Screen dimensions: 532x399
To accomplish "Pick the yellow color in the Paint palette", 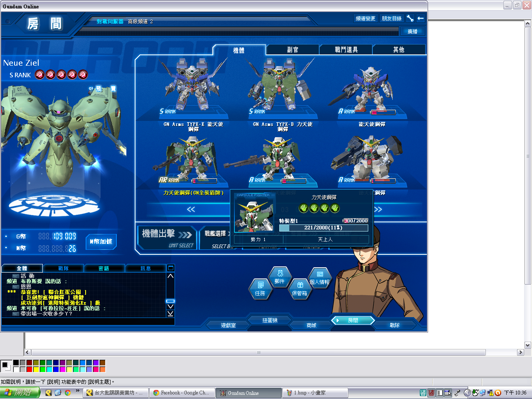I will tap(36, 369).
